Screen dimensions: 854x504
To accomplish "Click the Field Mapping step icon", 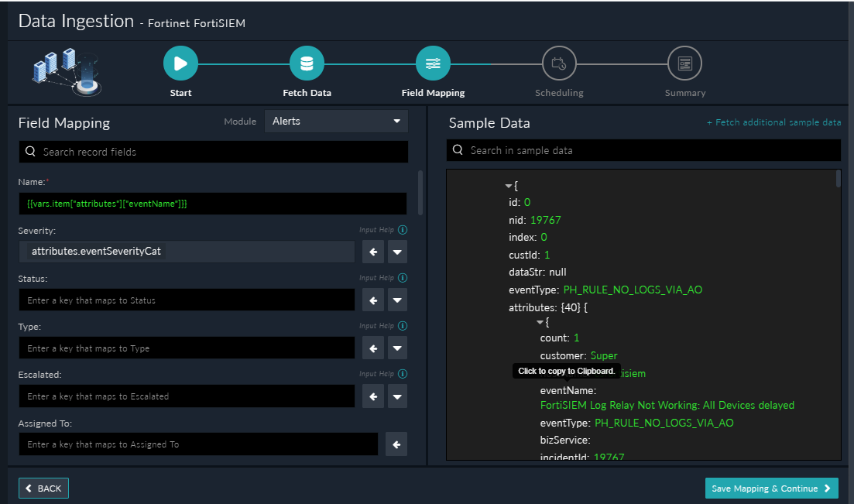I will (433, 63).
